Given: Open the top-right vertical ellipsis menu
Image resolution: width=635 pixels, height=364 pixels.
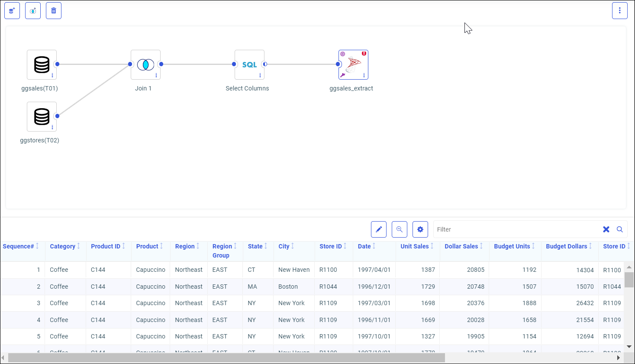Looking at the screenshot, I should coord(620,10).
